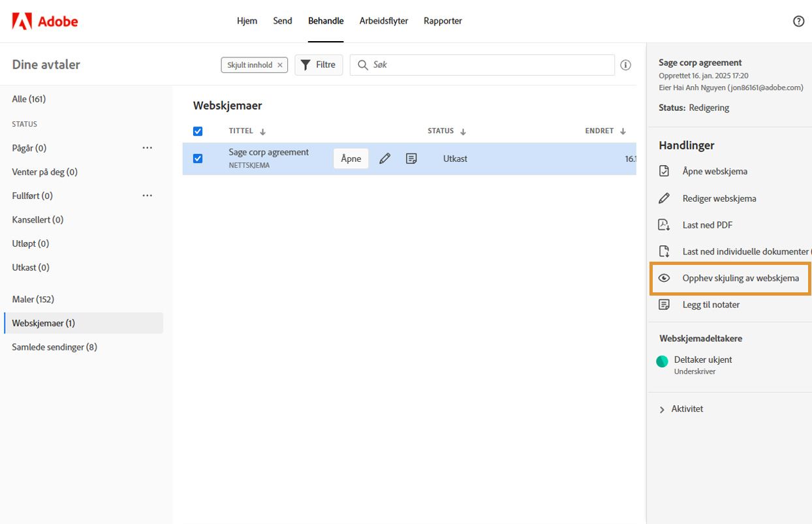Click the eye icon to unhide webskjema
812x524 pixels.
point(664,278)
